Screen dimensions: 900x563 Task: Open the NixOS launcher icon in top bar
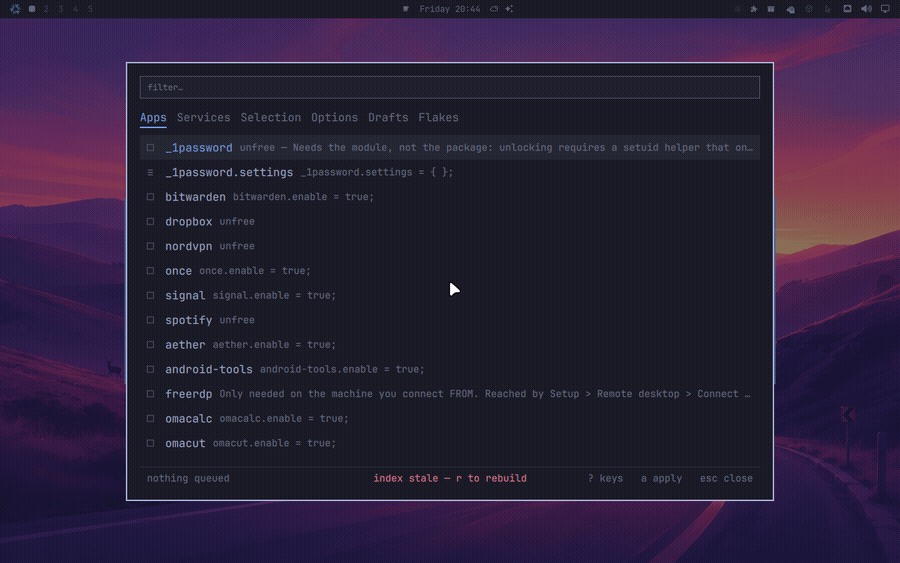tap(15, 9)
